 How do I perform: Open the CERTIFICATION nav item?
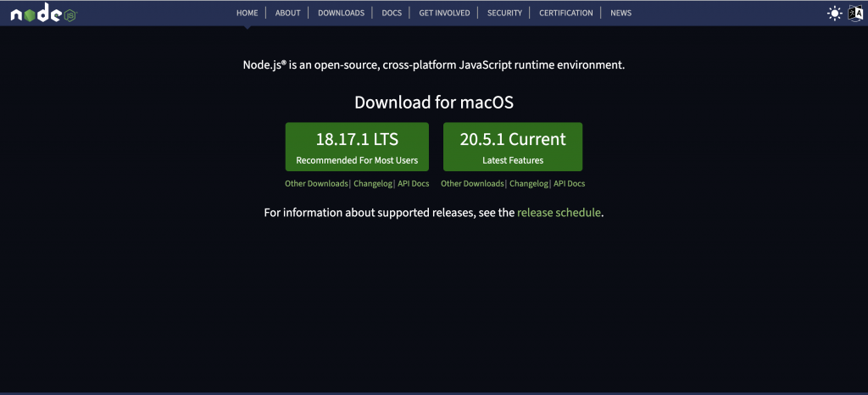(565, 13)
